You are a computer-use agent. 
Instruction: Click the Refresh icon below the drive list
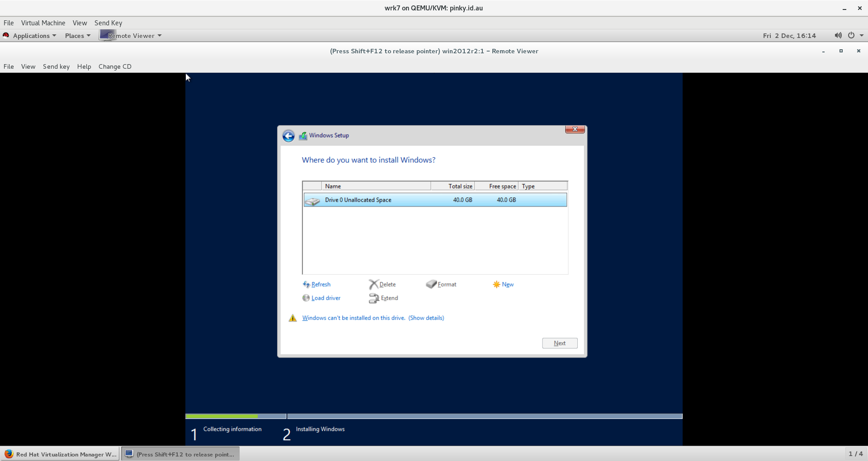[x=306, y=284]
